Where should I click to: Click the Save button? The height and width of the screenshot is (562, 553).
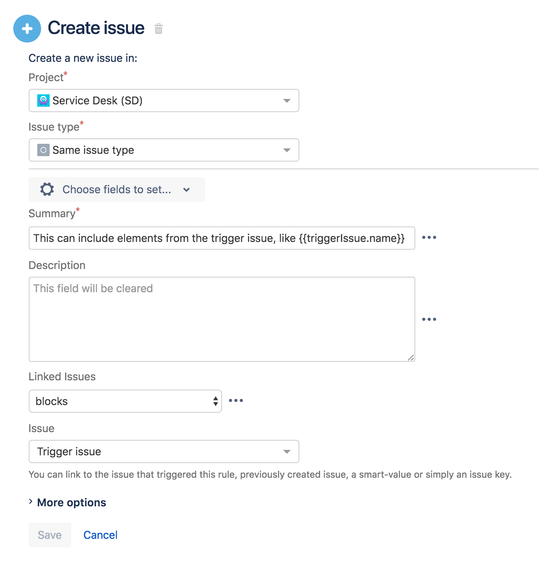[50, 535]
